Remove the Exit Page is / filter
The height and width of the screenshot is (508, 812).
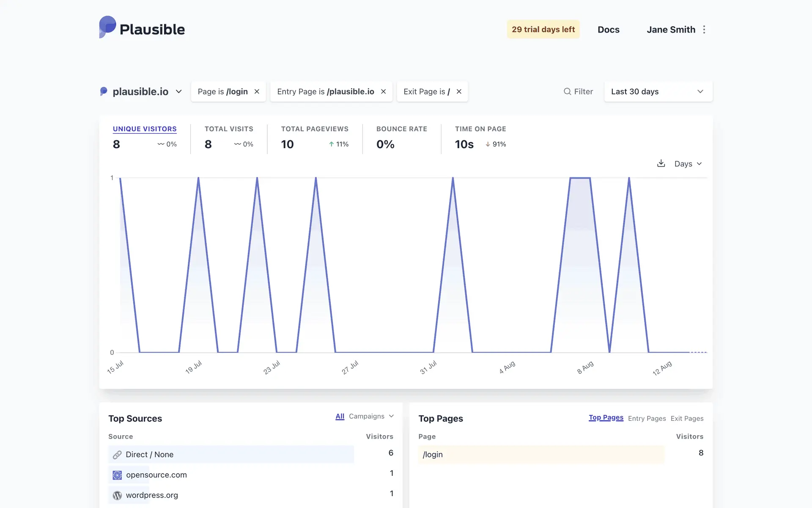(459, 91)
